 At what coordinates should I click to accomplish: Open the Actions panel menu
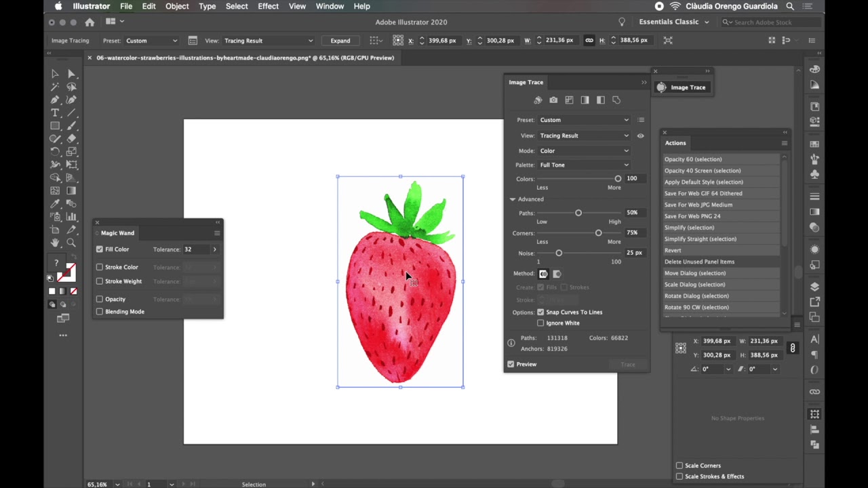[784, 143]
